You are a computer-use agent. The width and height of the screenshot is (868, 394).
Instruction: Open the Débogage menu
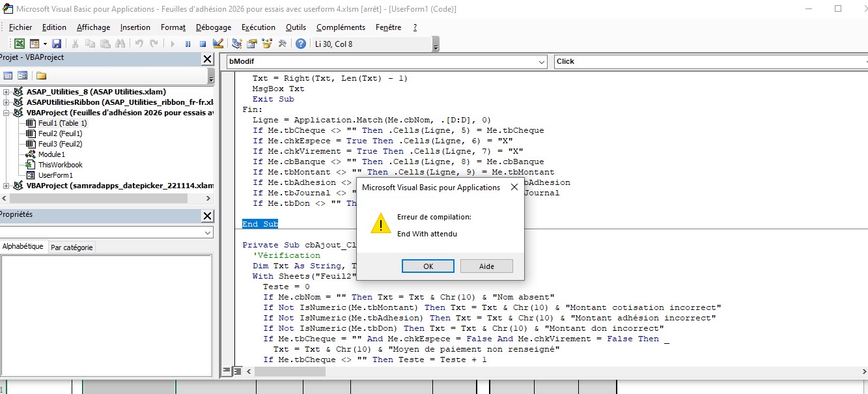(x=213, y=27)
